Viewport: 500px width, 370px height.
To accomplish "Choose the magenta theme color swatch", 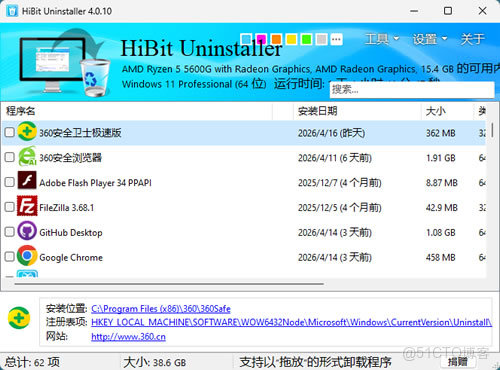I will [x=261, y=39].
